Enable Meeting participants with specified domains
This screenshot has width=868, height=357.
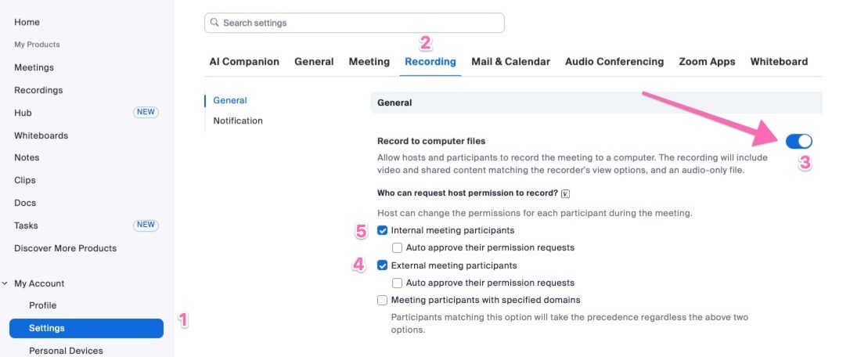pyautogui.click(x=383, y=300)
